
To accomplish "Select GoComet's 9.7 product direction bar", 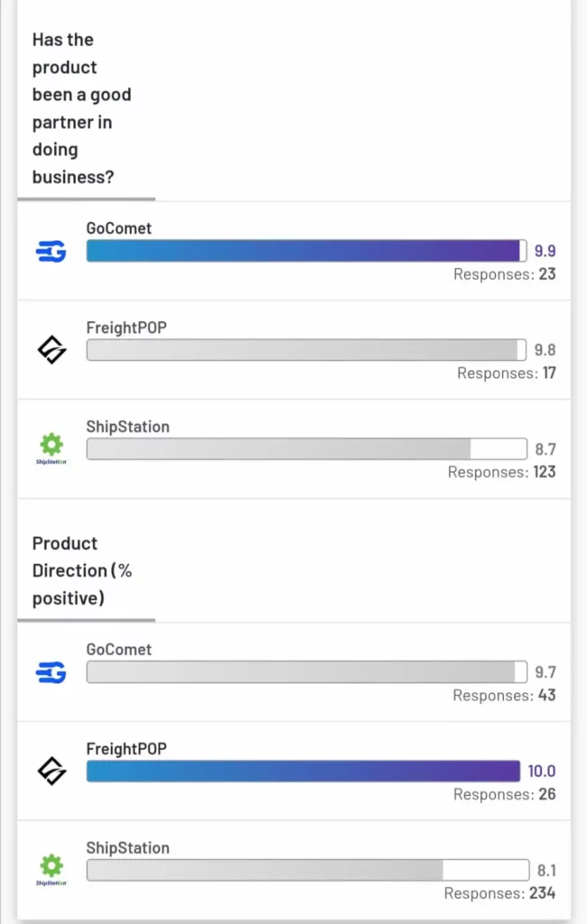I will point(307,671).
